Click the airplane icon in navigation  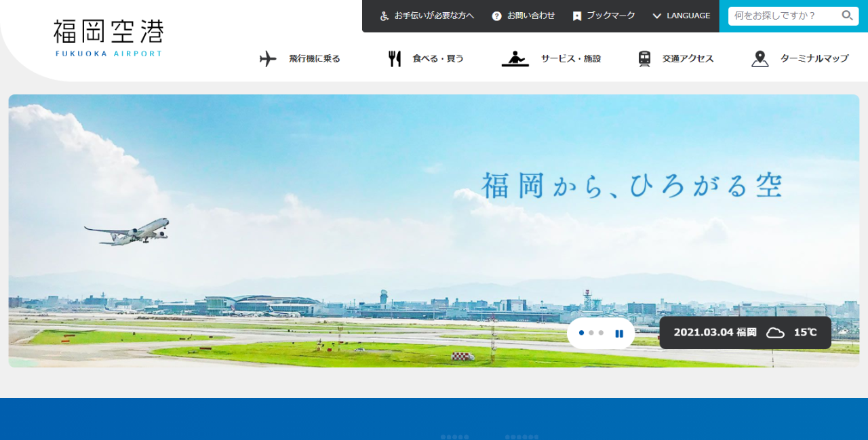268,59
